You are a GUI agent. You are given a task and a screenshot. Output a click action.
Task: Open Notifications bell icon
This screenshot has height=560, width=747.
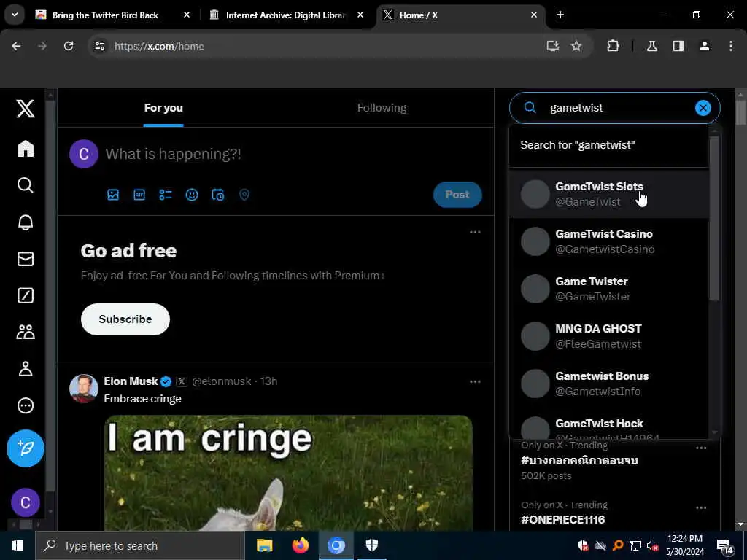coord(26,222)
